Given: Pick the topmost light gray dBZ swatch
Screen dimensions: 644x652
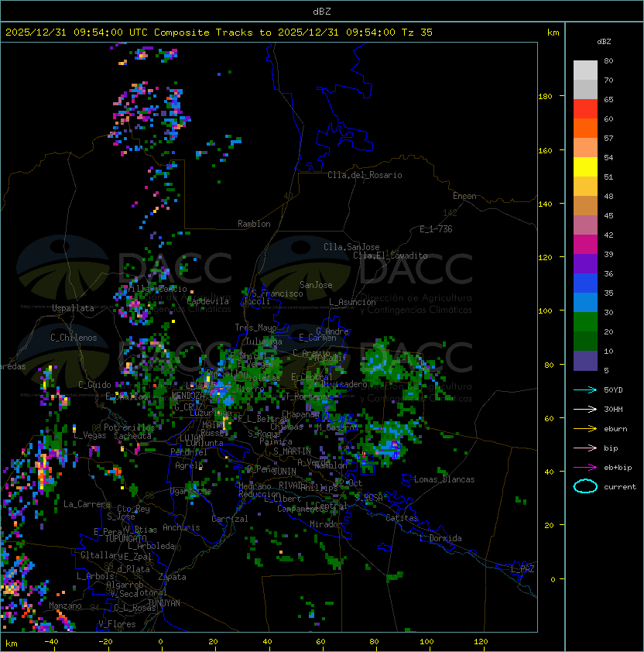Looking at the screenshot, I should point(585,70).
